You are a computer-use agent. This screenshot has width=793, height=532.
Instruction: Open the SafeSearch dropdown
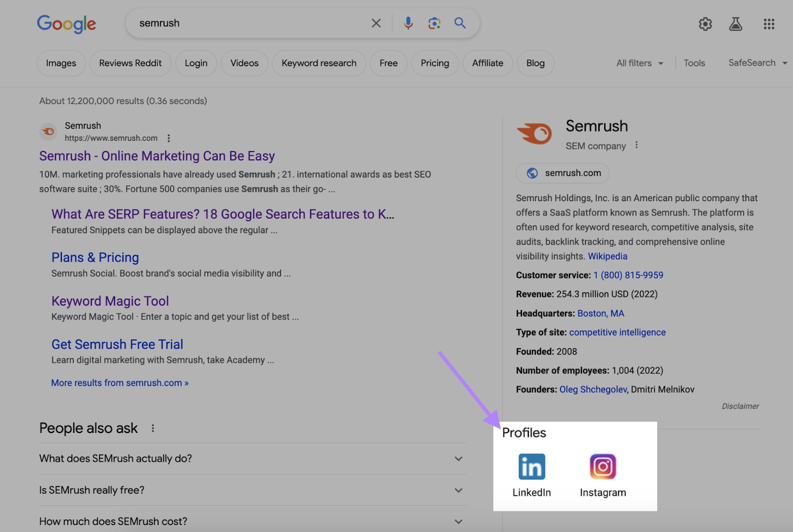pyautogui.click(x=757, y=63)
